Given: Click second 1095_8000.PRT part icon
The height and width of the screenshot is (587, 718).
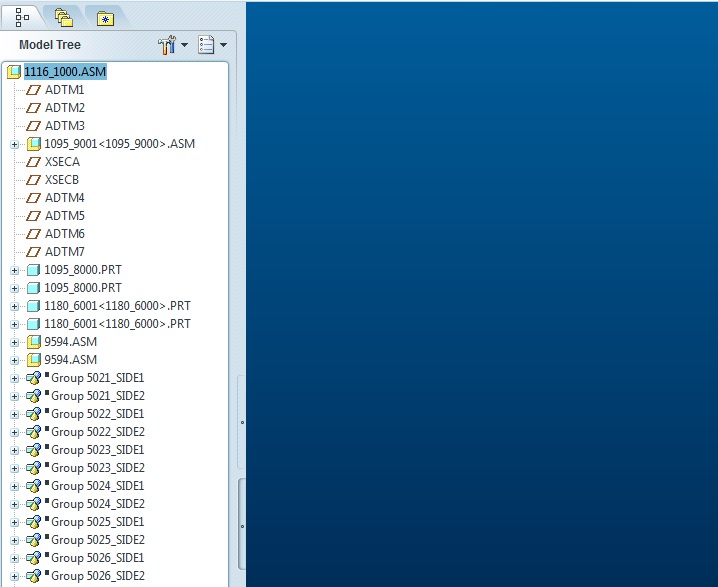Looking at the screenshot, I should point(33,288).
